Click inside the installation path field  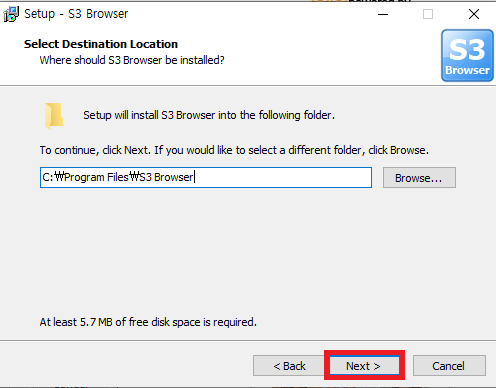(206, 177)
